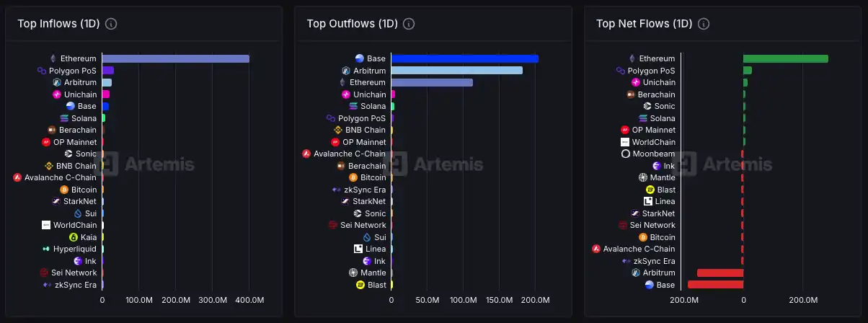Click the Unichain label in Top Outflows
This screenshot has height=323, width=868.
click(x=370, y=94)
